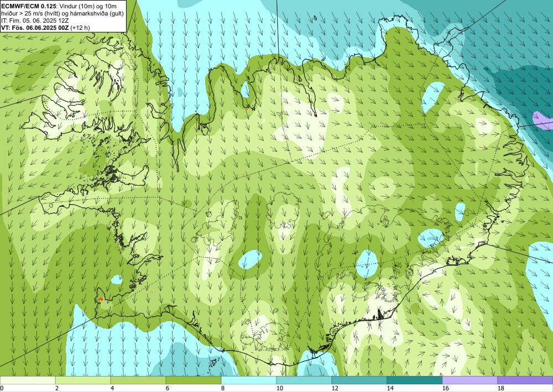The width and height of the screenshot is (553, 392).
Task: Click the light cyan 8–10 m/s legend swatch
Action: click(249, 380)
